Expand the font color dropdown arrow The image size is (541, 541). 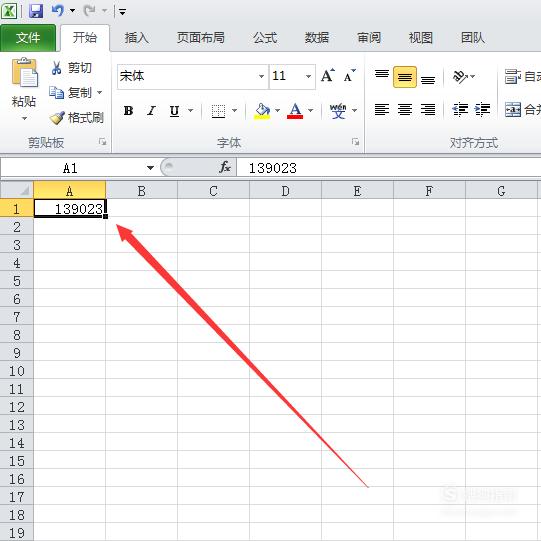click(311, 111)
